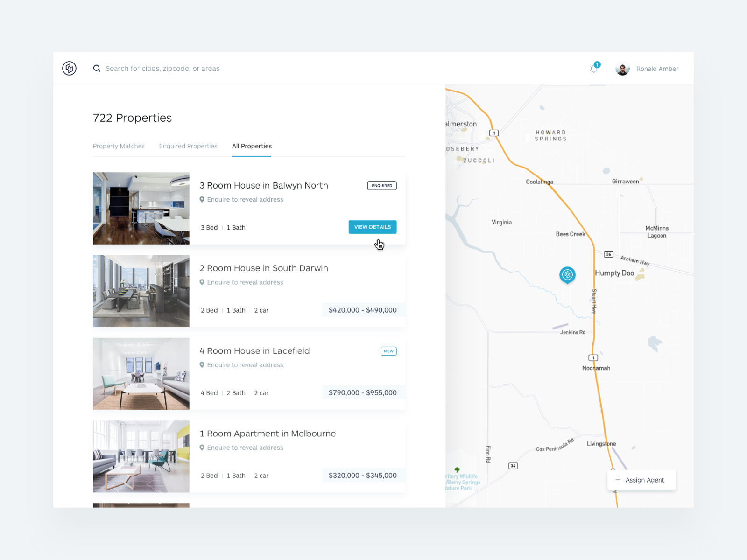The width and height of the screenshot is (747, 560).
Task: Switch to the Enquired Properties tab
Action: coord(188,146)
